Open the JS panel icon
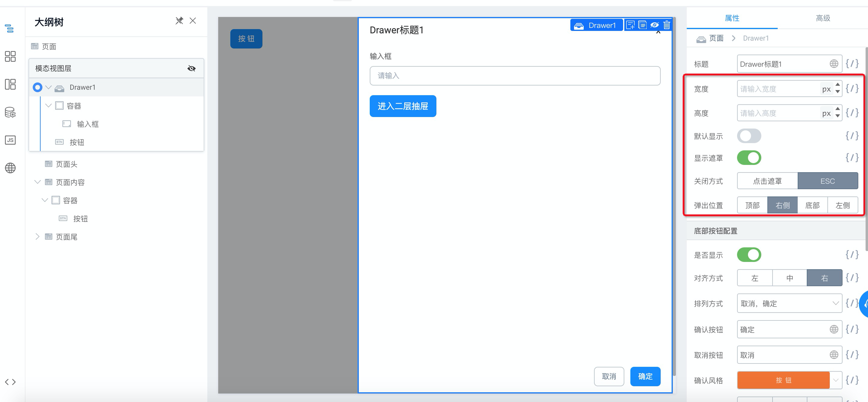Viewport: 868px width, 402px height. pyautogui.click(x=10, y=140)
